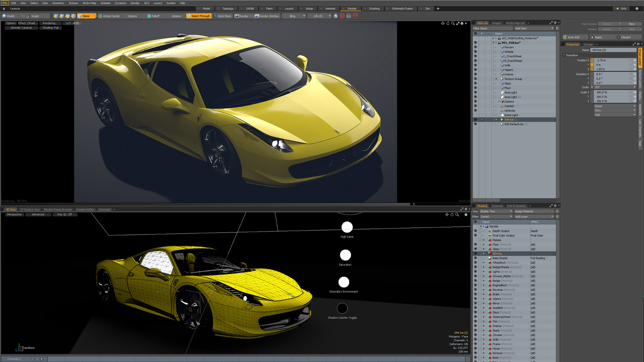644x362 pixels.
Task: Click the Saturation white channel control
Action: click(x=345, y=255)
